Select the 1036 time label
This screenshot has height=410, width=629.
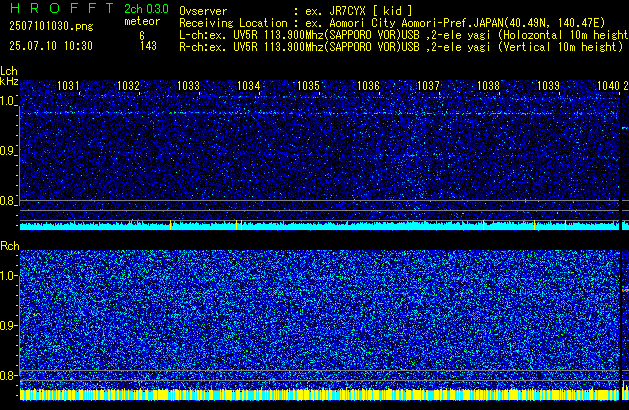coord(368,86)
